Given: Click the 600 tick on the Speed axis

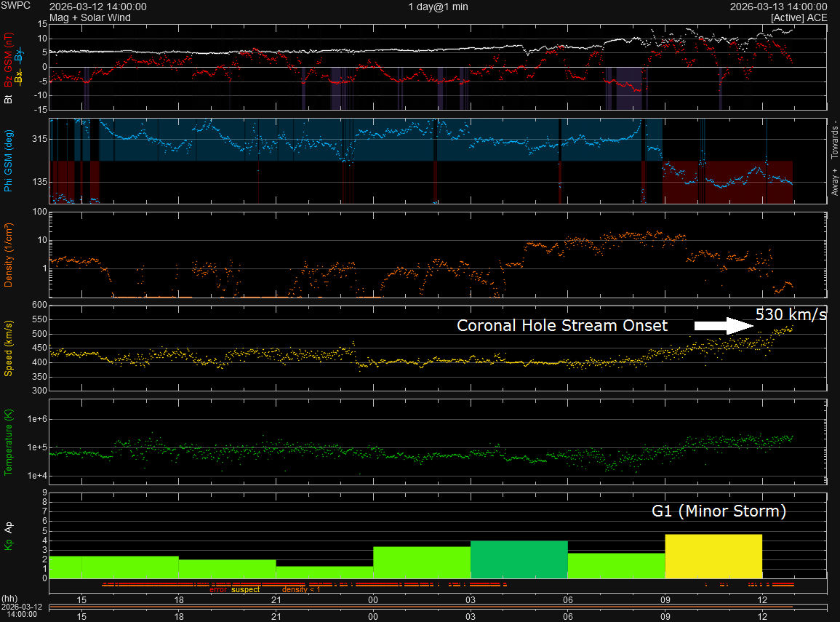Looking at the screenshot, I should click(40, 305).
